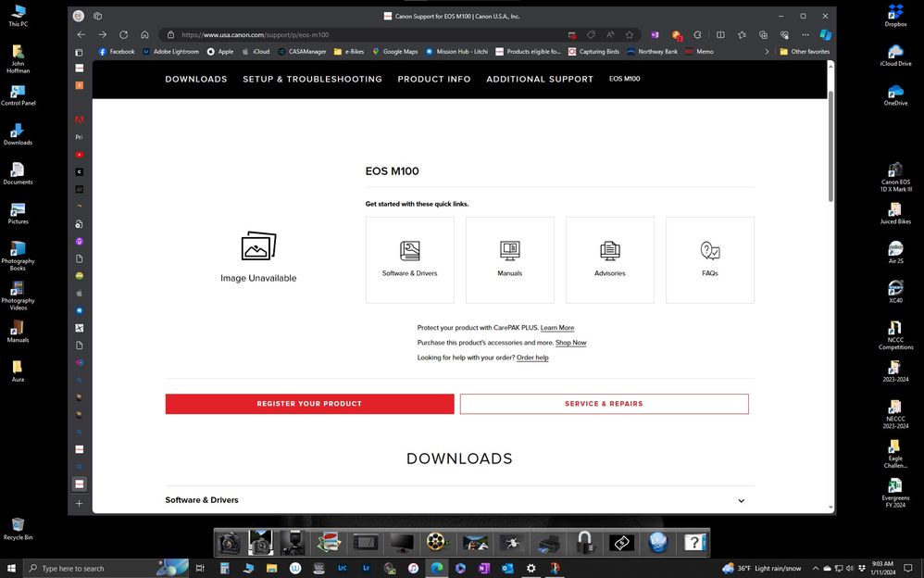This screenshot has width=924, height=578.
Task: Click the Advisories quick link tile
Action: click(609, 259)
